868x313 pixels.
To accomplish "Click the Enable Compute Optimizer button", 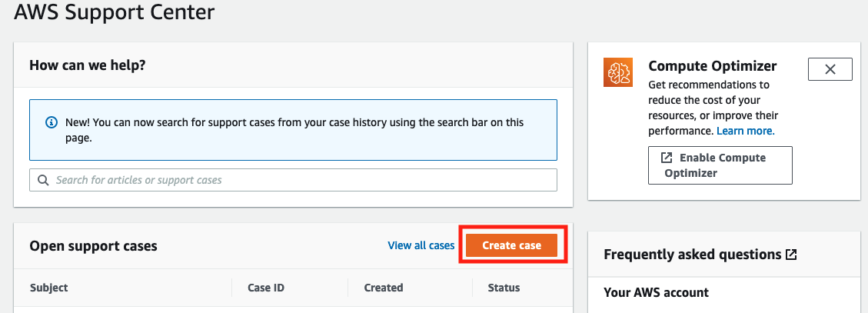I will [720, 165].
